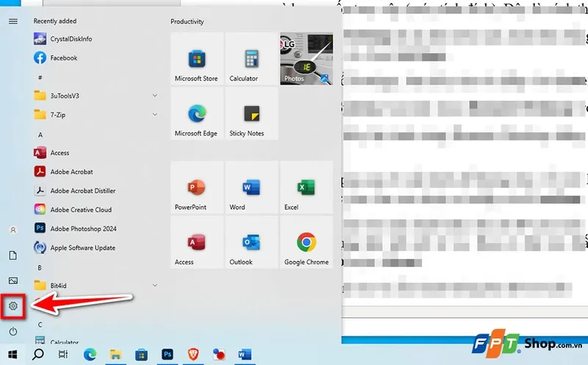Launch the Microsoft Store tile

tap(196, 60)
